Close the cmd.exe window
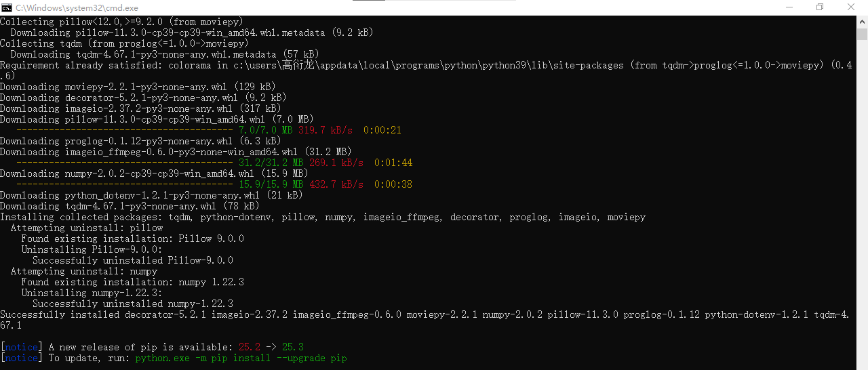This screenshot has width=868, height=370. pyautogui.click(x=852, y=7)
